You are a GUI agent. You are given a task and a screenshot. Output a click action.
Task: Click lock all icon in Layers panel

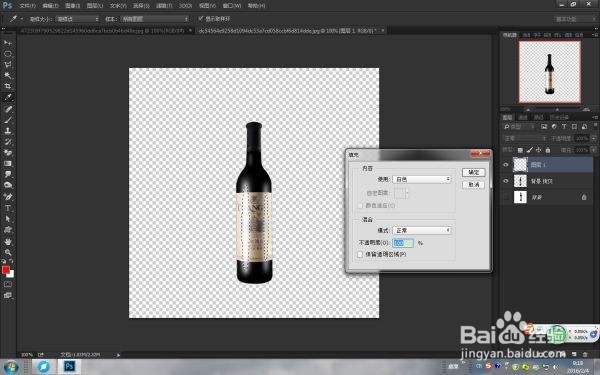pos(548,150)
